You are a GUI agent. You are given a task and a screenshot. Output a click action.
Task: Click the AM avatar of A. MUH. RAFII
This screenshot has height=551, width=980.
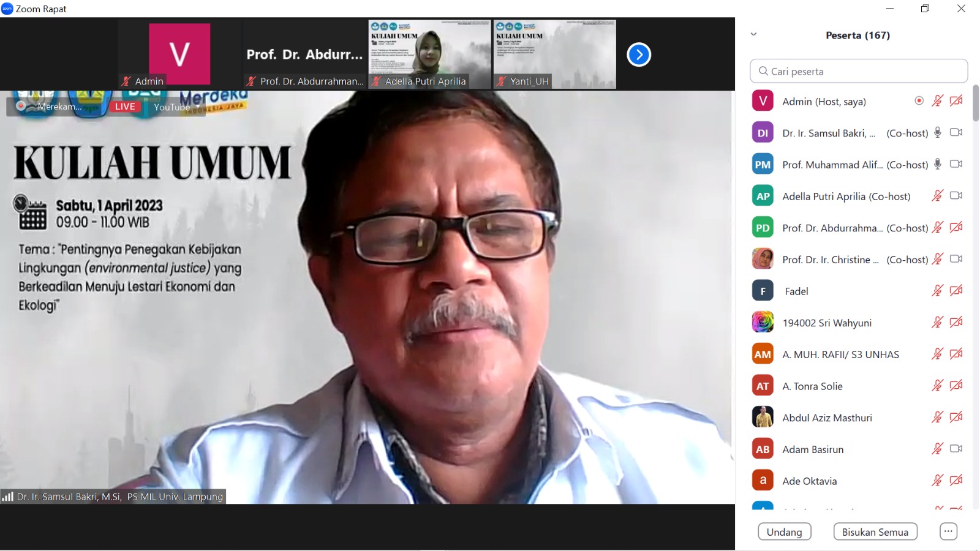coord(763,354)
